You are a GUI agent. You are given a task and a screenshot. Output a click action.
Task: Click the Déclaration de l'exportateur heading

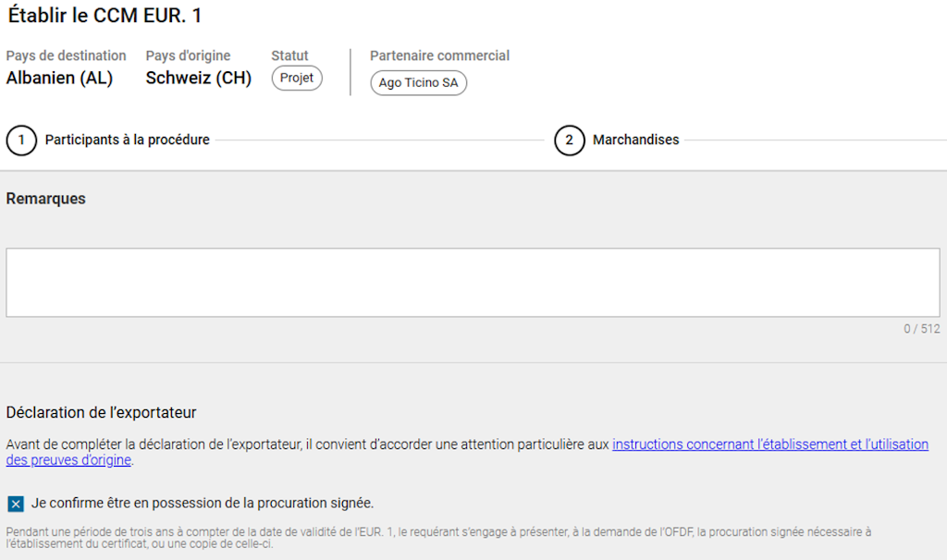point(101,413)
